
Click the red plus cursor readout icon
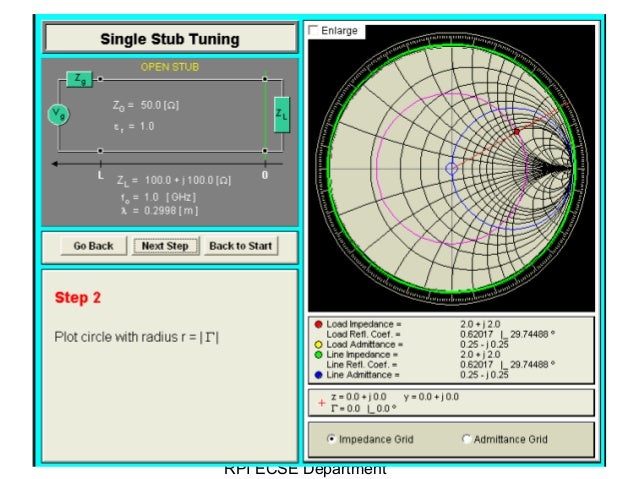(320, 402)
